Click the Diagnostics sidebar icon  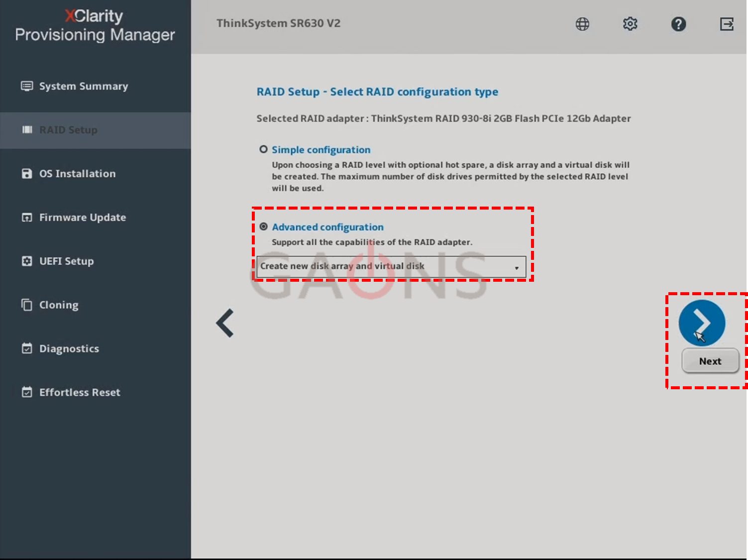[27, 348]
